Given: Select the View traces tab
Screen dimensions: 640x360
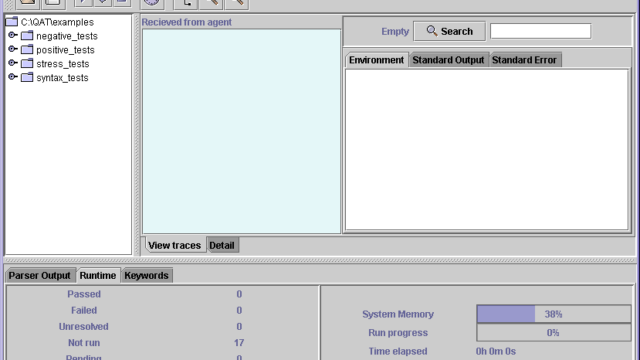Looking at the screenshot, I should [175, 245].
